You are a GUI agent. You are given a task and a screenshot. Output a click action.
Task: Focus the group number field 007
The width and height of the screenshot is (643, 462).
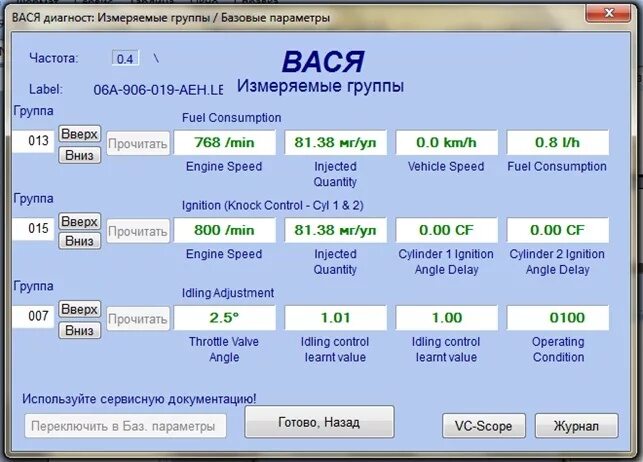[33, 316]
